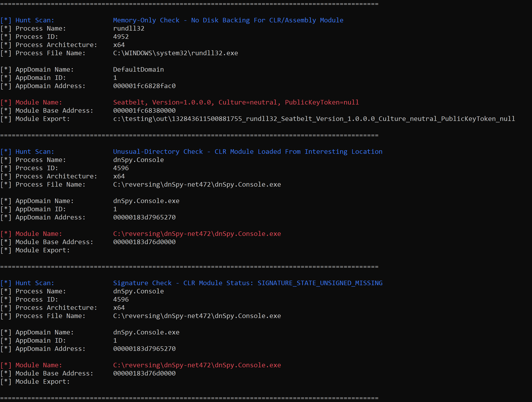The image size is (532, 402).
Task: Click AppDomain name dnSpy.Console.exe in Signature Check section
Action: click(146, 333)
